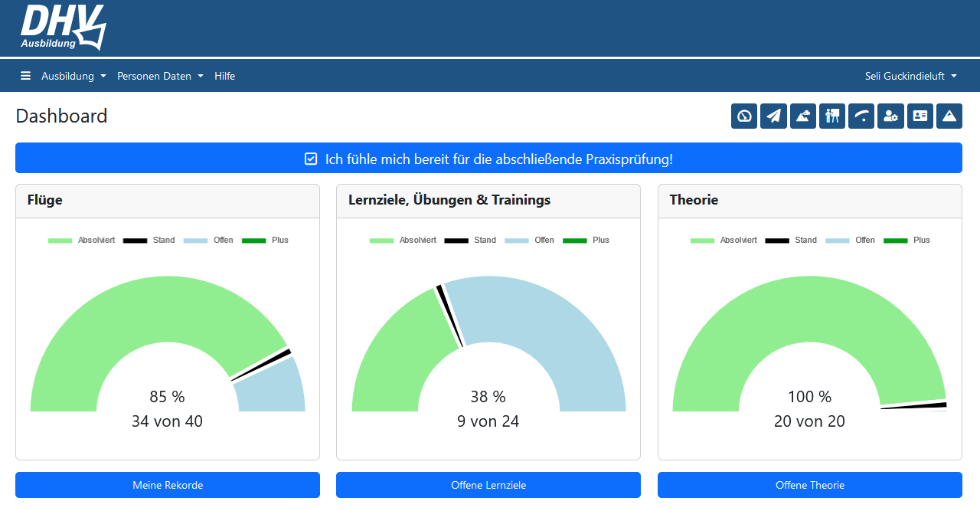This screenshot has height=511, width=980.
Task: Select the flight curve icon
Action: pos(861,116)
